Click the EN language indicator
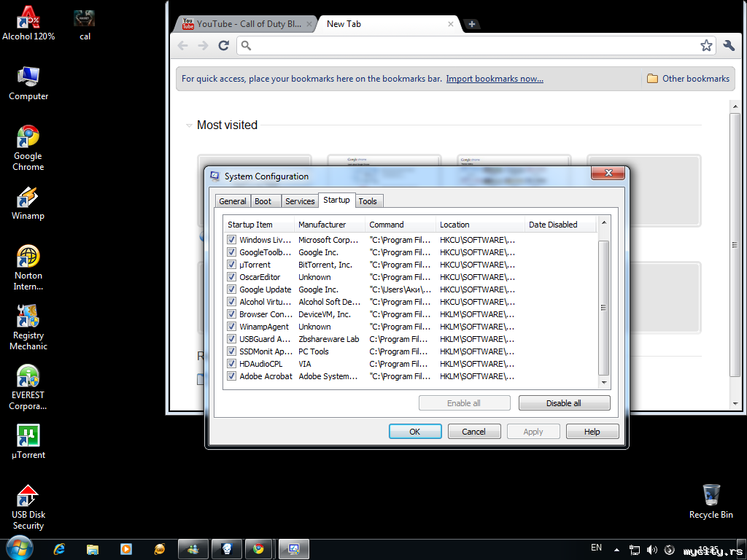747x560 pixels. (x=596, y=548)
